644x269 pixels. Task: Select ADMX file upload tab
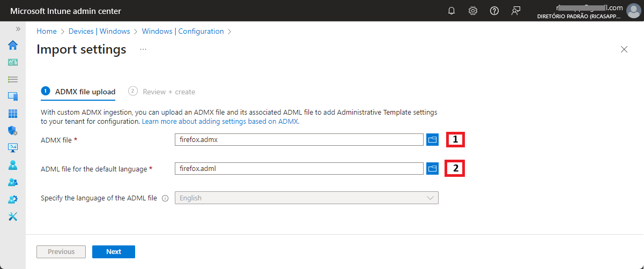pos(78,92)
